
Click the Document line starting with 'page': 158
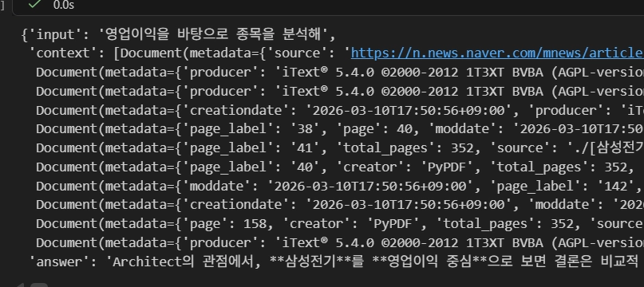pyautogui.click(x=340, y=224)
